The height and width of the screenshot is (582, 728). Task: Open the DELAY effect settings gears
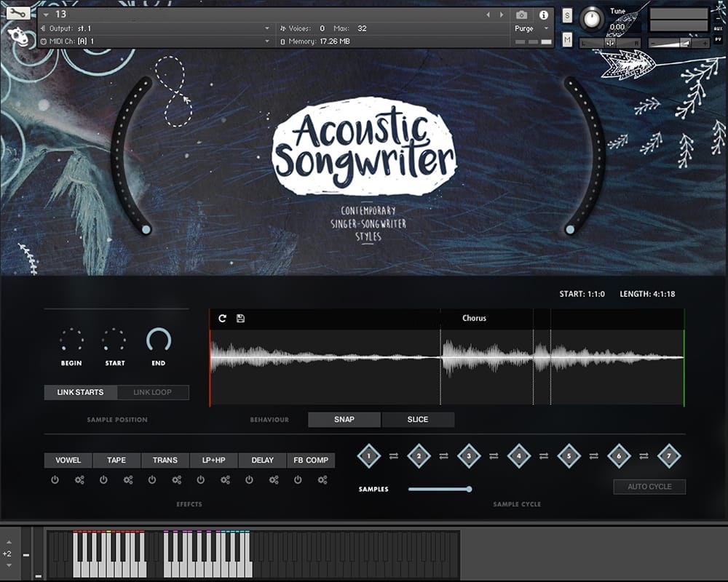(x=274, y=480)
